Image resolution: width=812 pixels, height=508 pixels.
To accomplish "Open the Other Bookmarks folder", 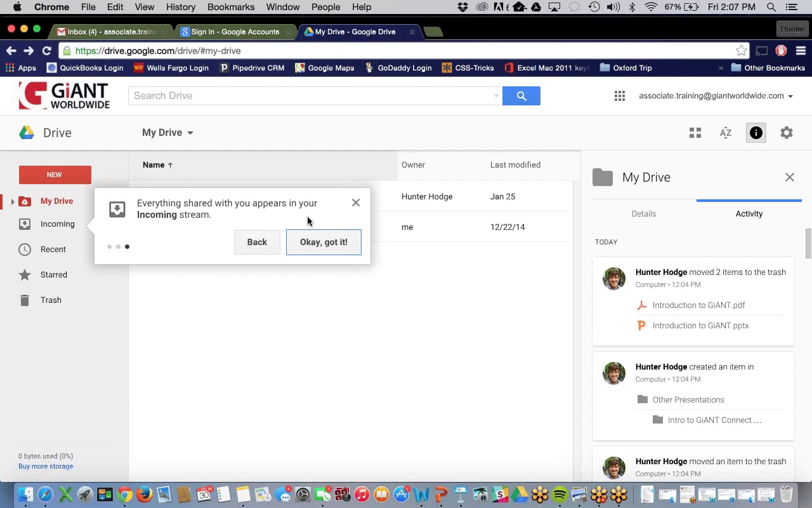I will point(768,68).
